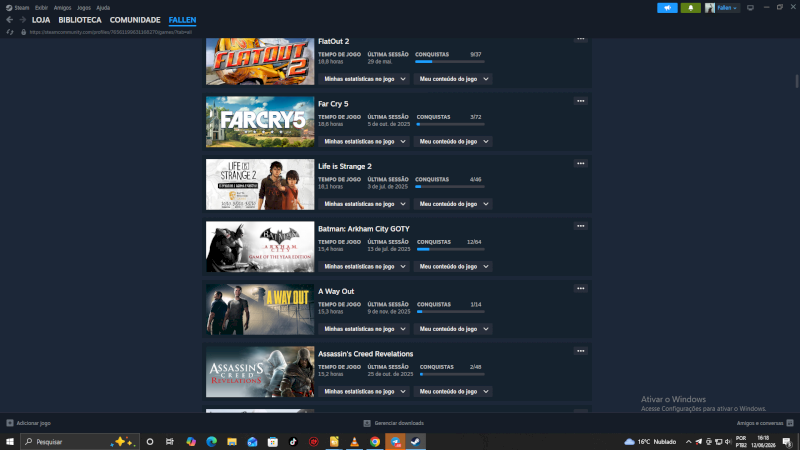Click the Adicionar jogo label
The height and width of the screenshot is (450, 800).
coord(34,423)
